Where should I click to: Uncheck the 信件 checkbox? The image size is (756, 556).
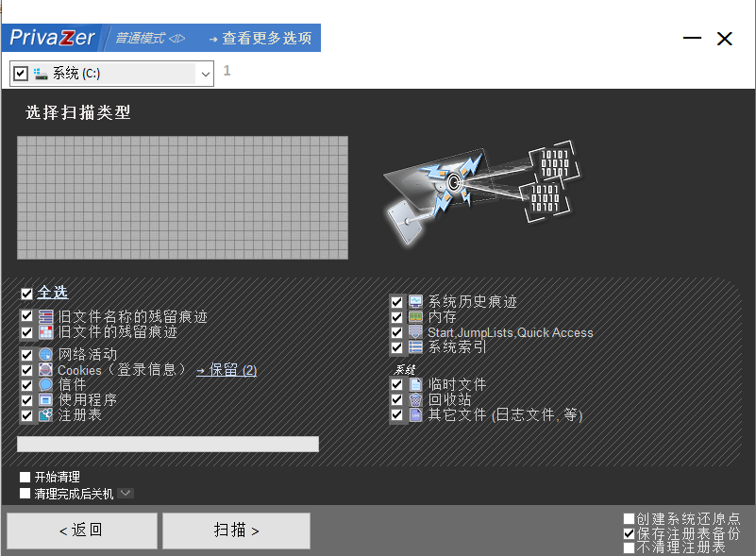click(x=27, y=385)
